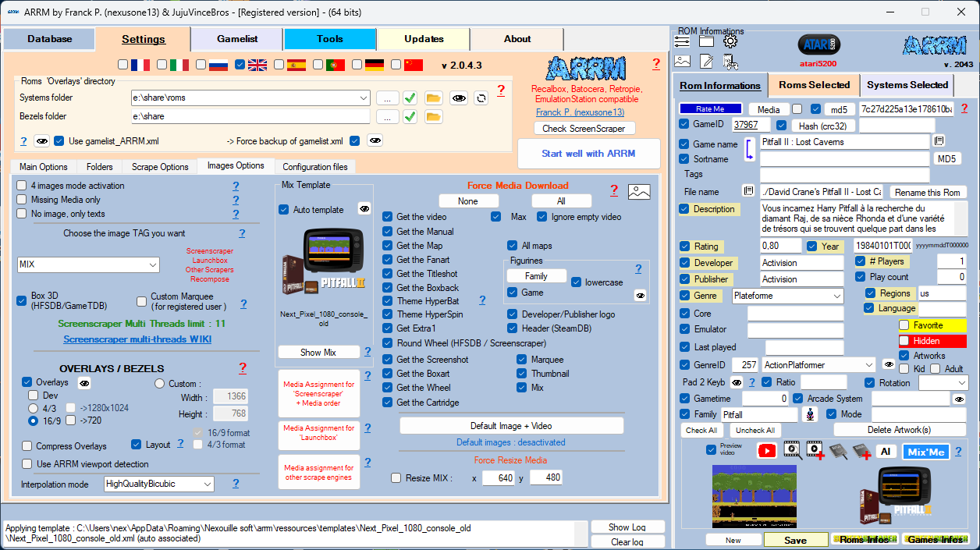This screenshot has width=980, height=550.
Task: Click the list icon beside Game name field
Action: pos(939,141)
